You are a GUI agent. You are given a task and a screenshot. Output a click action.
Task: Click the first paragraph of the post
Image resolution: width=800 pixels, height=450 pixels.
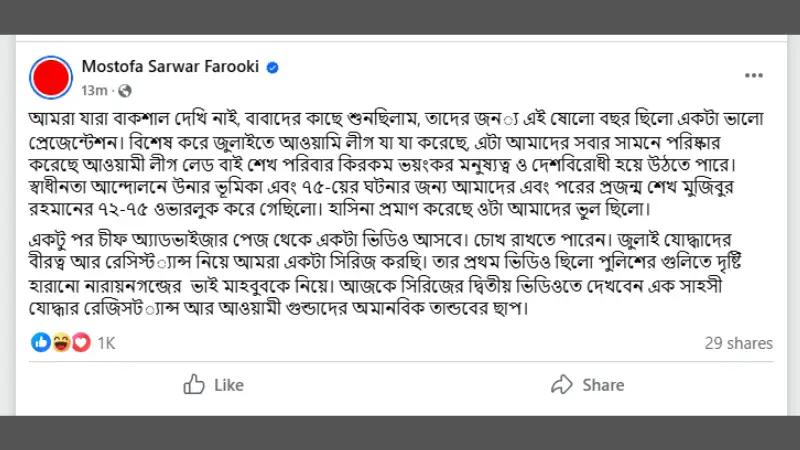(x=396, y=164)
